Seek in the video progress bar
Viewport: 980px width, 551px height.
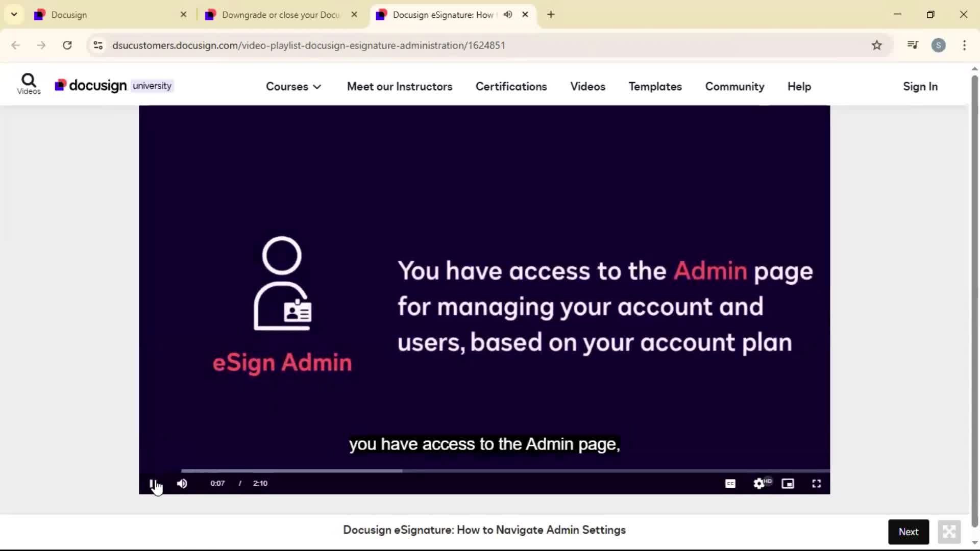[x=505, y=471]
